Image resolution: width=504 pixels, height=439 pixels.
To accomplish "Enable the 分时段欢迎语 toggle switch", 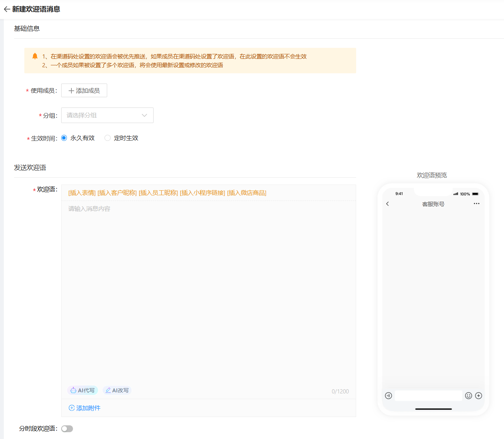I will click(67, 429).
